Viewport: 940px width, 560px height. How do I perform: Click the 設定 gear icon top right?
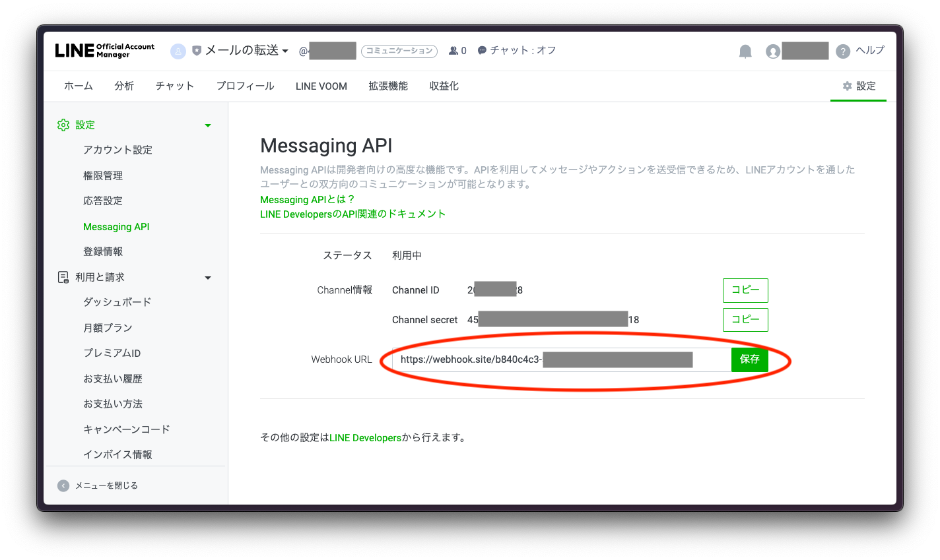click(x=847, y=86)
